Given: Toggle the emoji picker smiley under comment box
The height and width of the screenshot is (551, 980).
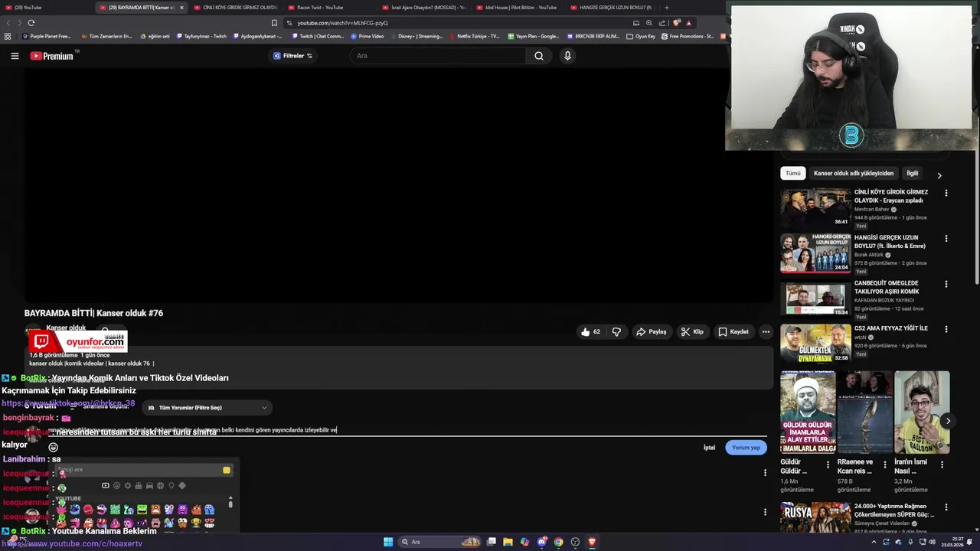Looking at the screenshot, I should point(53,448).
